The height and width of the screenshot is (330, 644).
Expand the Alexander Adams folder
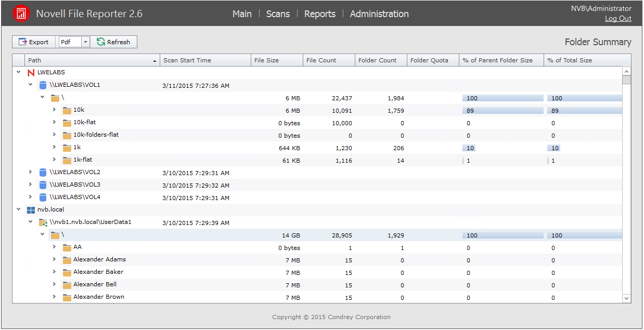54,259
